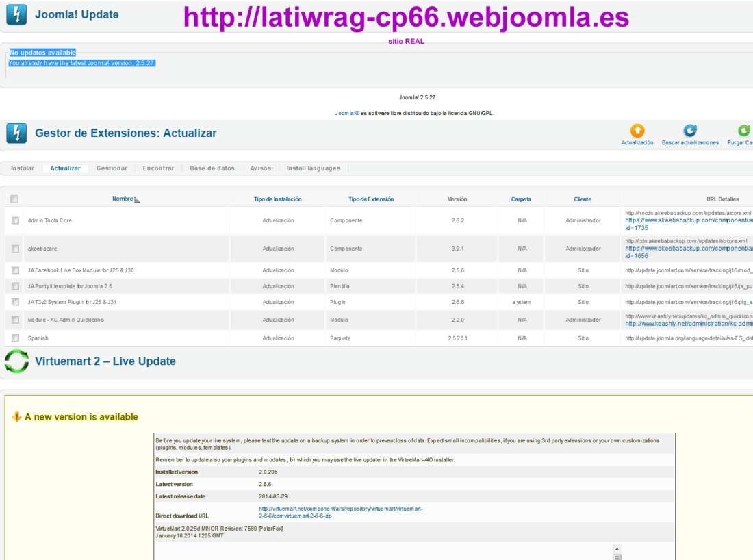Click 'system' folder cell in JA T3v2 row
The width and height of the screenshot is (753, 560).
coord(522,302)
